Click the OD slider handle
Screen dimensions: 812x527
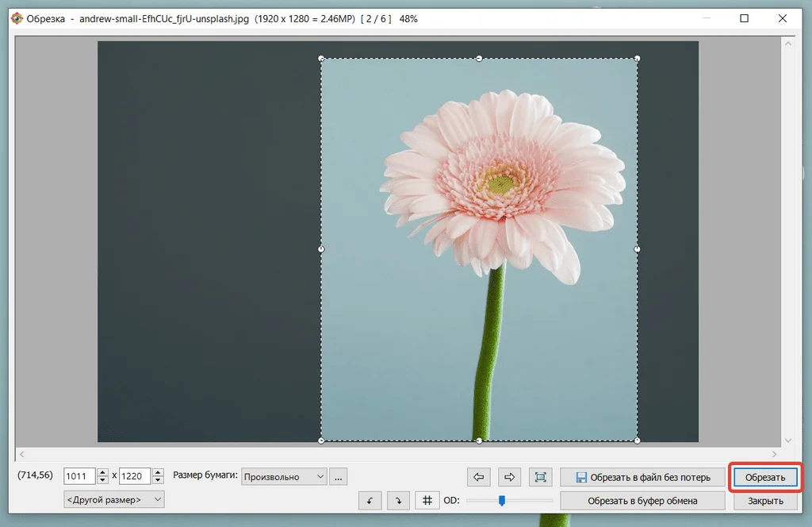pyautogui.click(x=501, y=500)
